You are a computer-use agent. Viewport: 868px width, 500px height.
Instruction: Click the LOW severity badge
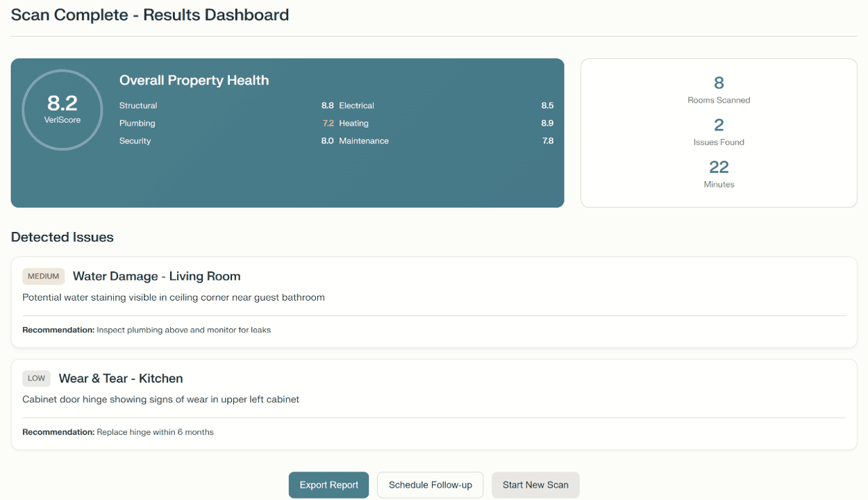37,378
